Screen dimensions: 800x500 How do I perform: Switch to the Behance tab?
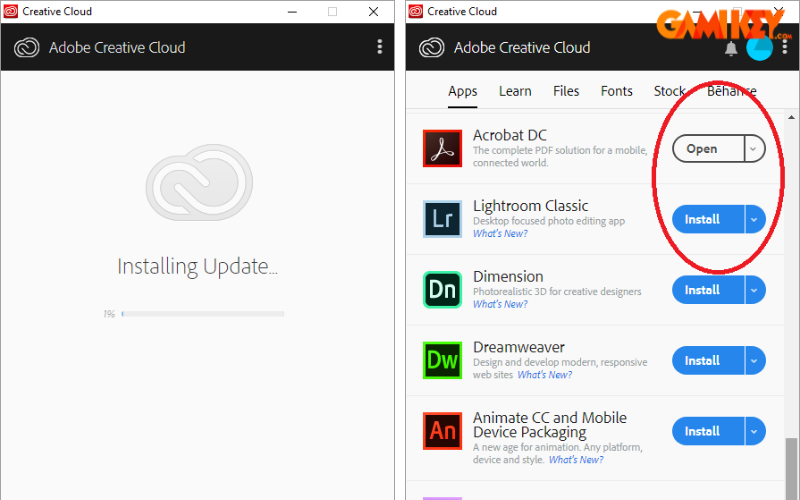732,91
